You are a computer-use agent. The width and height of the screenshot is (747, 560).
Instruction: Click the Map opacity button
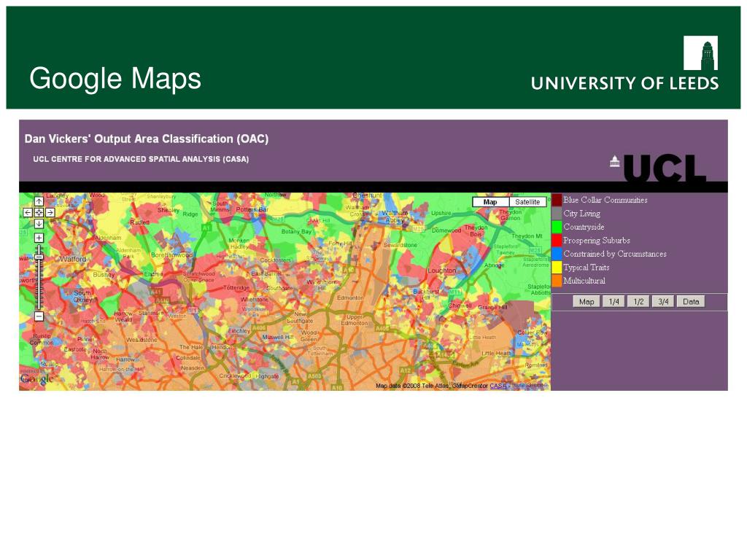tap(587, 301)
